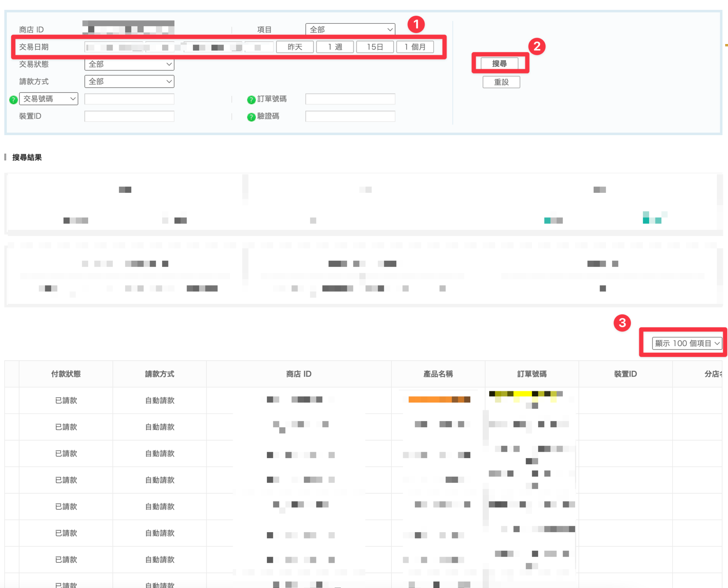Open the 顯示 100 個項目 page-size dropdown
The image size is (728, 588).
pos(686,343)
